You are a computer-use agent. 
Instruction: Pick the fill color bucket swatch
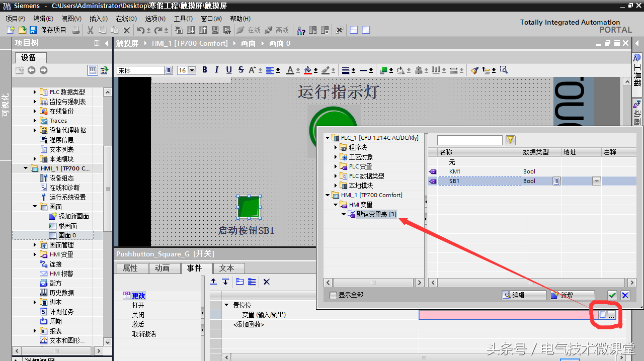(x=308, y=70)
